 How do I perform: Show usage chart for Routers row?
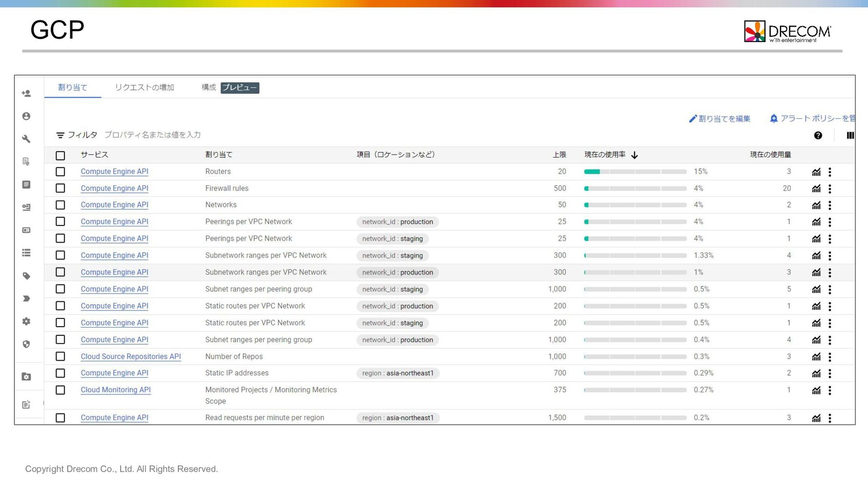[816, 172]
